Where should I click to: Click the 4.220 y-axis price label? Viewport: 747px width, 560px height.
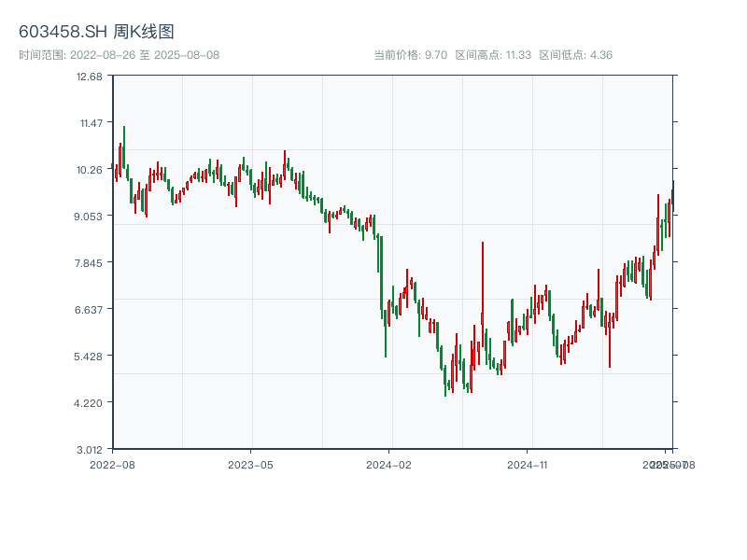pyautogui.click(x=90, y=402)
